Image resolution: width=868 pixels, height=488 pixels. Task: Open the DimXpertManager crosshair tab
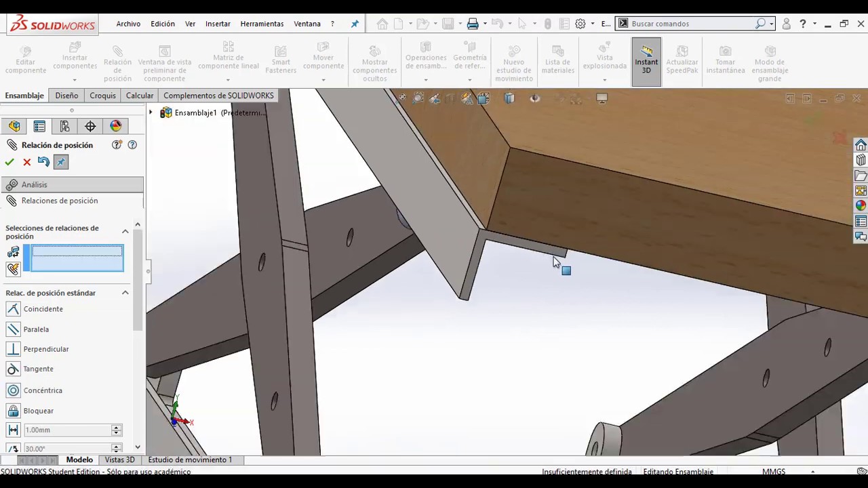coord(90,126)
